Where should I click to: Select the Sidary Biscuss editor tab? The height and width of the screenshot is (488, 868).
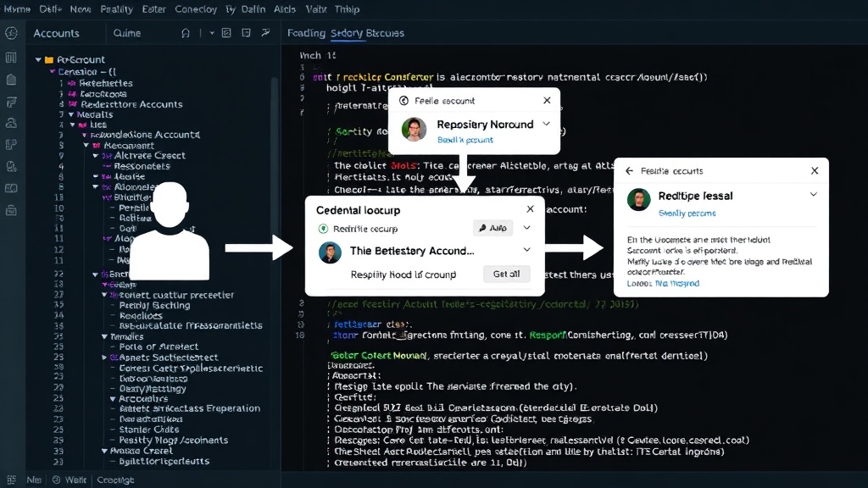368,33
